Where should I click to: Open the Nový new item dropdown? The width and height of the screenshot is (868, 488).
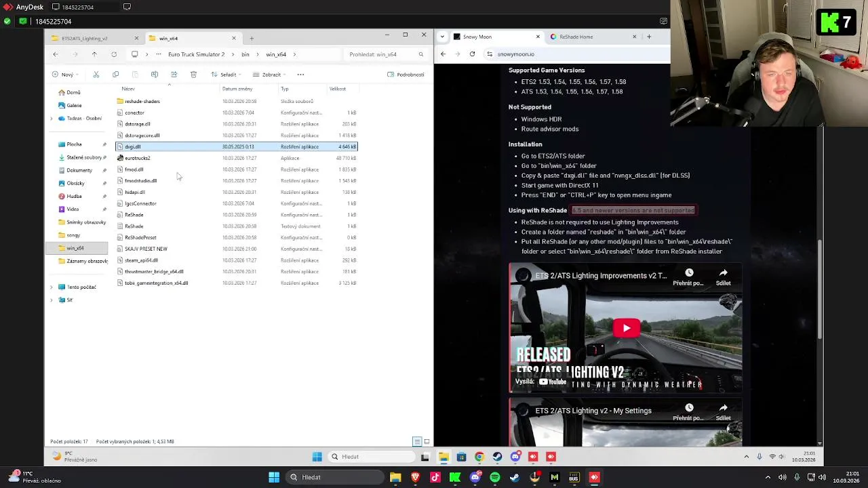pos(66,75)
